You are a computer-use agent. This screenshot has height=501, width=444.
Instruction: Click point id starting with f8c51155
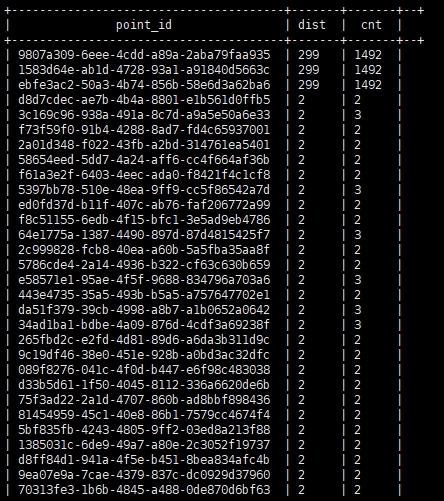144,220
